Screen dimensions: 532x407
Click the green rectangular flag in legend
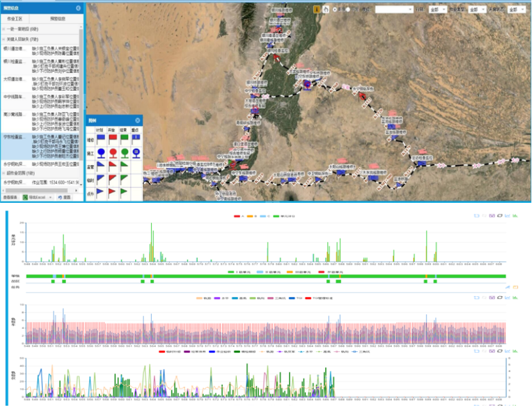tap(125, 139)
